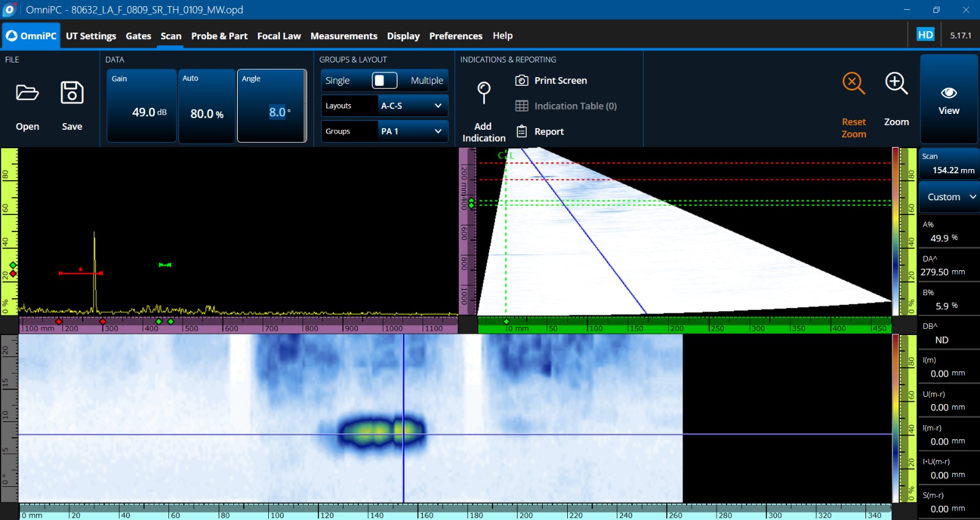Select the Zoom magnifier plus tool
This screenshot has width=980, height=520.
pos(896,83)
